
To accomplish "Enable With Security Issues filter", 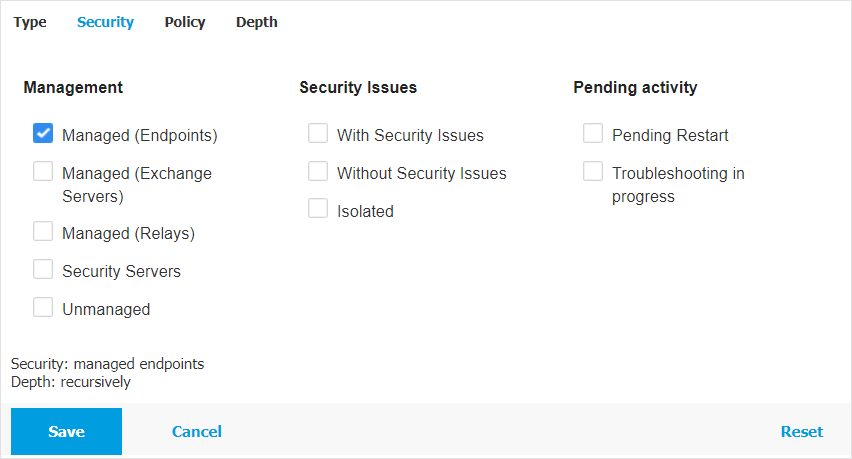I will coord(318,134).
